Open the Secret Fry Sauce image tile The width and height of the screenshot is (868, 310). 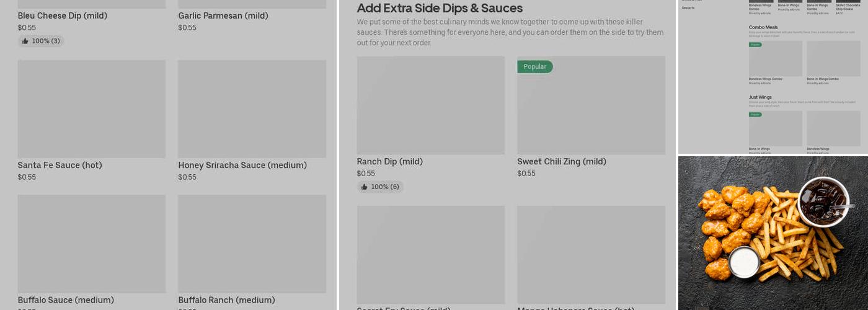(x=430, y=254)
